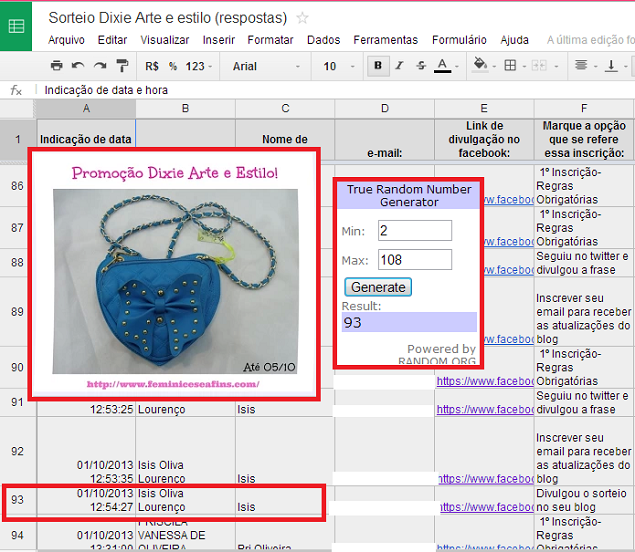Open the fill color dropdown arrow
635x552 pixels.
(494, 66)
